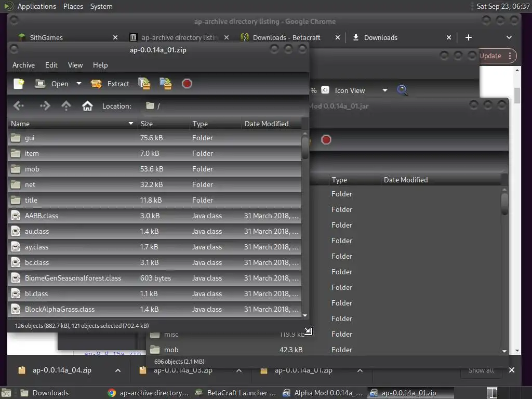Image resolution: width=532 pixels, height=399 pixels.
Task: Go back with the left arrow icon
Action: (19, 106)
